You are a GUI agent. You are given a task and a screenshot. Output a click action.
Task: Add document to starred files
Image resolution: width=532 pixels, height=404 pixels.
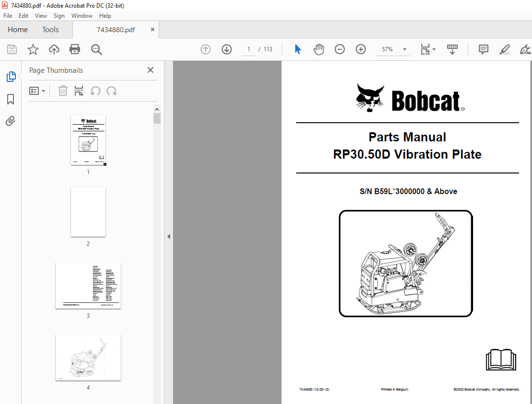pos(33,49)
